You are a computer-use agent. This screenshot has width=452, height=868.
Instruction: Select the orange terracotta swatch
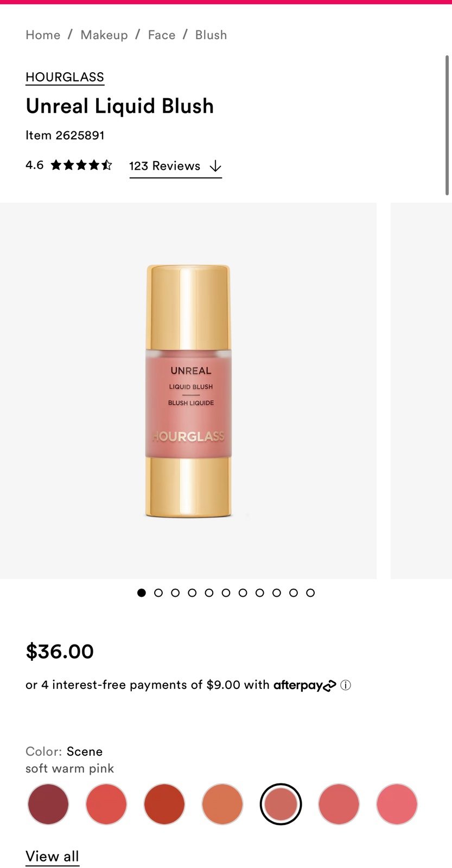coord(222,804)
